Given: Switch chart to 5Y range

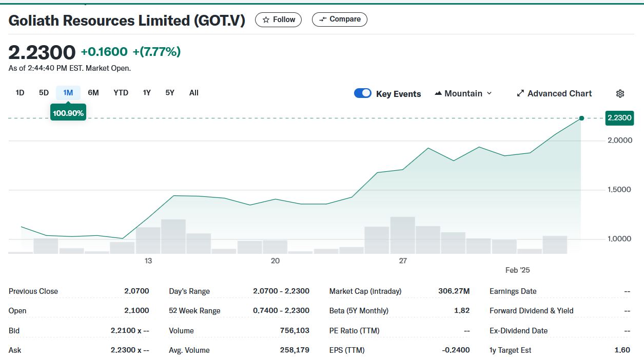Looking at the screenshot, I should point(170,93).
